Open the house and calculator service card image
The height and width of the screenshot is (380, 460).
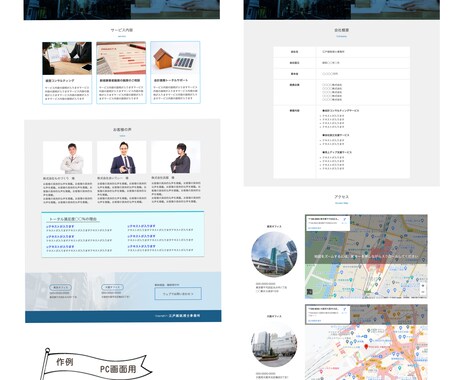(175, 58)
